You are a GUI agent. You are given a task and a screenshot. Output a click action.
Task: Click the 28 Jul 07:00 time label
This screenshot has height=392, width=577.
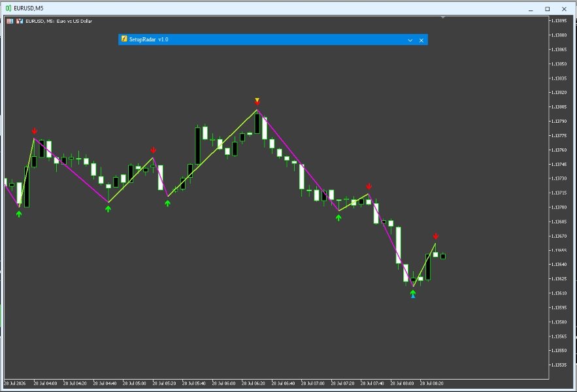pos(313,383)
